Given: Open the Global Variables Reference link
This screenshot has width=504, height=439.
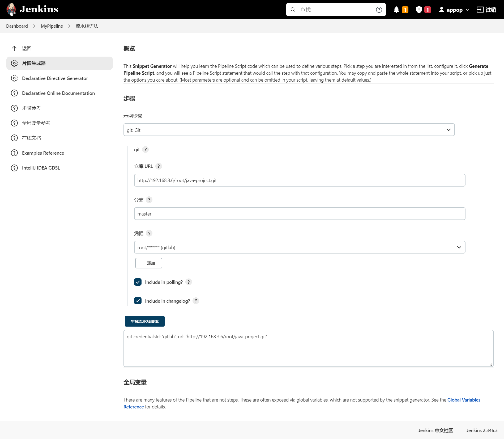Looking at the screenshot, I should (x=464, y=400).
